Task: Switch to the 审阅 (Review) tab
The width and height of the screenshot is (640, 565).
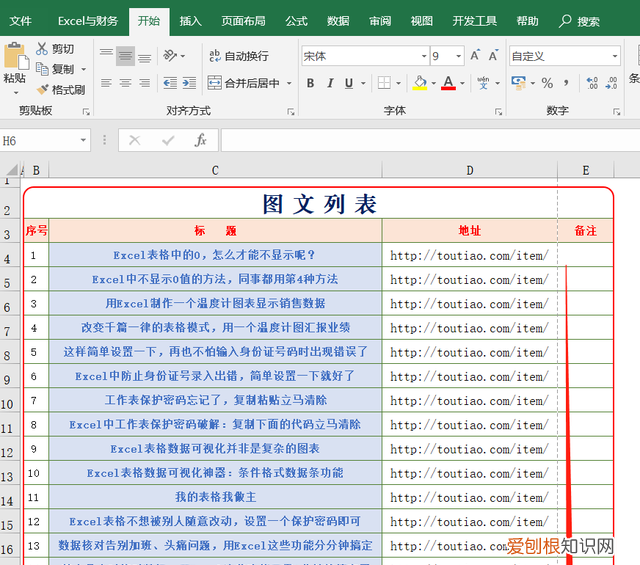Action: point(380,21)
